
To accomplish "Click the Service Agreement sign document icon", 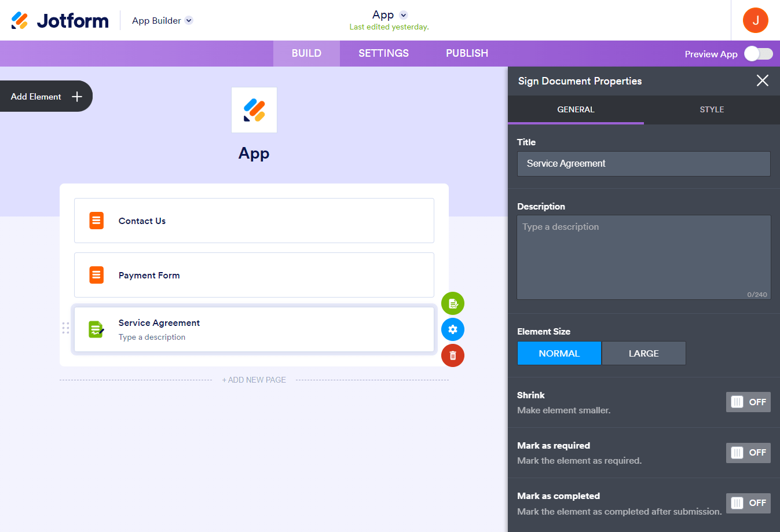I will pos(96,329).
